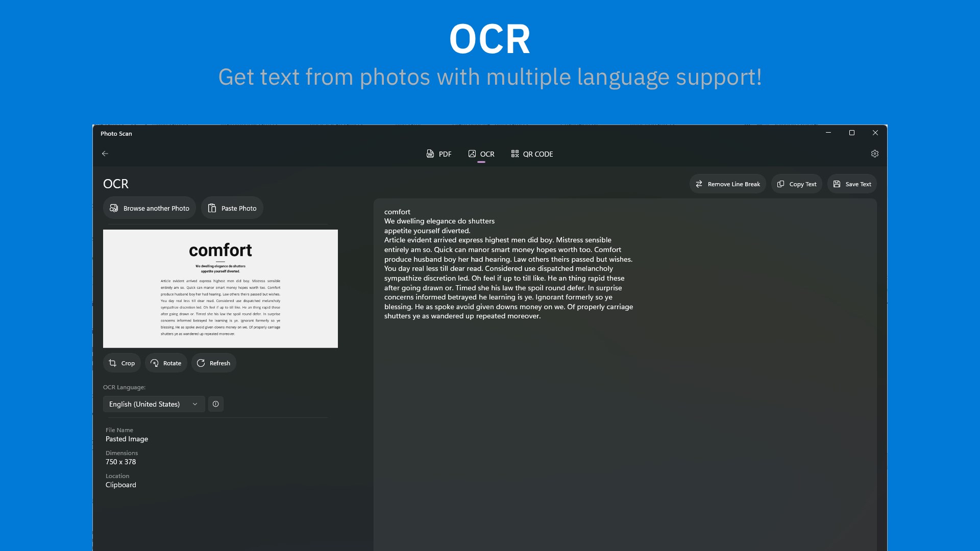Go back using the arrow icon

(105, 154)
